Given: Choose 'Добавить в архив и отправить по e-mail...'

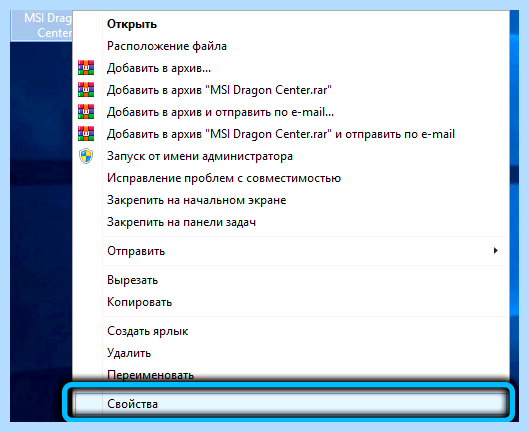Looking at the screenshot, I should (291, 112).
